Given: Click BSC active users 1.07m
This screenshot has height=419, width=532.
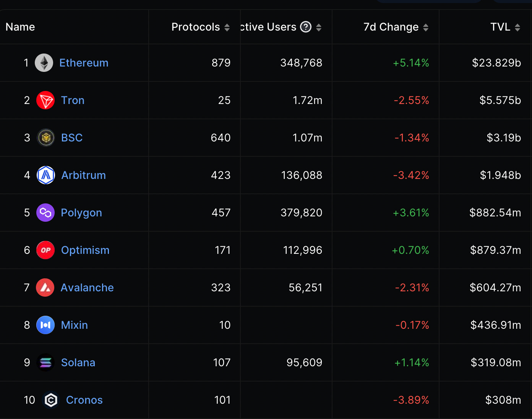Looking at the screenshot, I should point(308,138).
